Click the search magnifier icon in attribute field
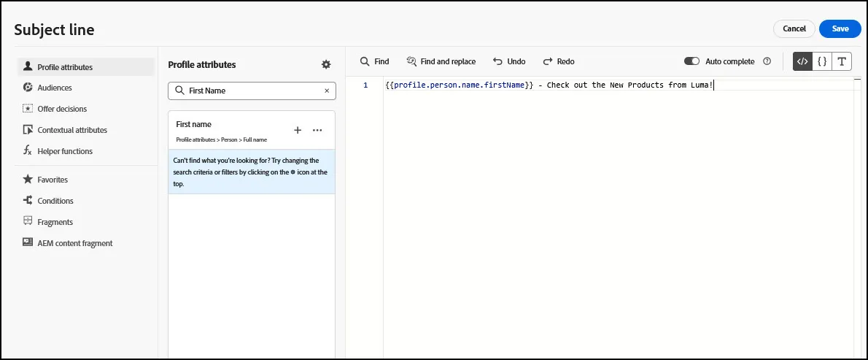 179,91
